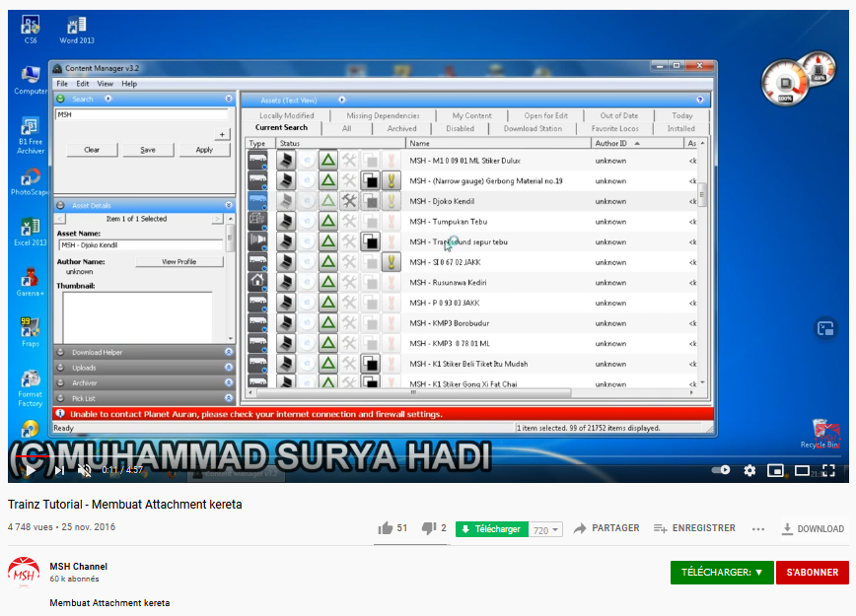Switch to the Download Station tab

click(533, 129)
